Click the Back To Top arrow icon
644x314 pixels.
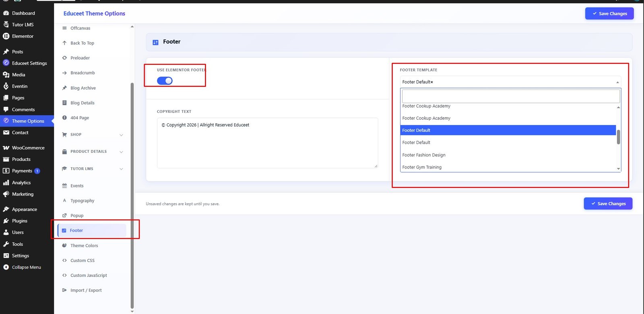[64, 43]
